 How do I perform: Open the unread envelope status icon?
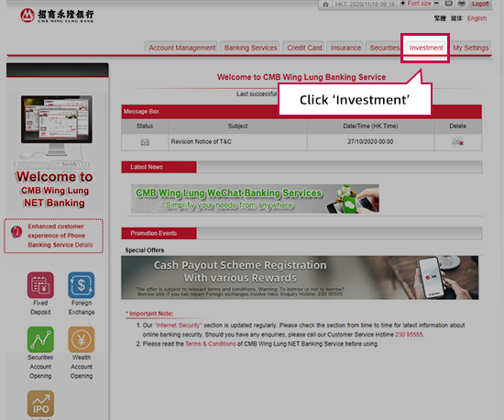pos(145,142)
